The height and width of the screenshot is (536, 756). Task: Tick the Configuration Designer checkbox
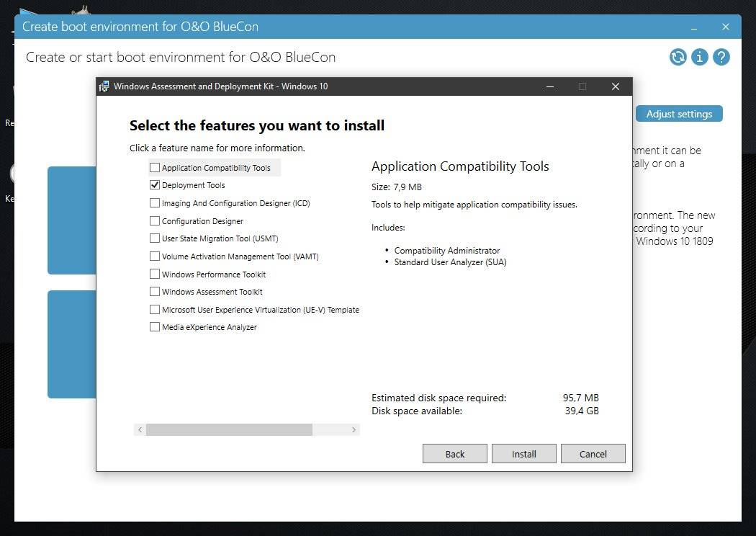[154, 220]
